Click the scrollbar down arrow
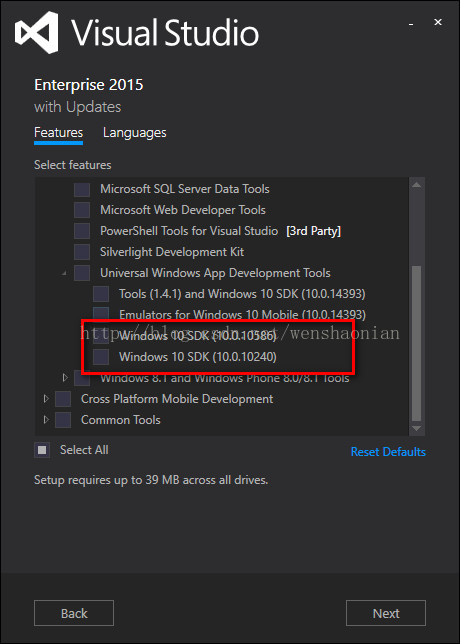The image size is (460, 644). click(x=416, y=428)
